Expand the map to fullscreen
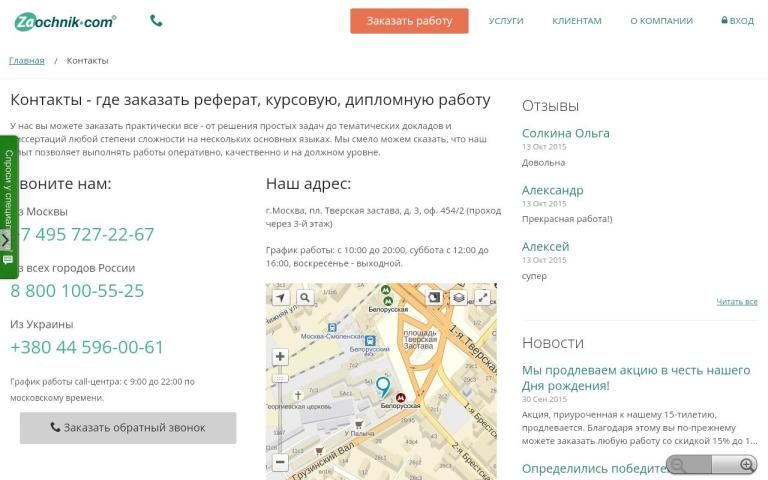The height and width of the screenshot is (480, 768). pos(482,297)
